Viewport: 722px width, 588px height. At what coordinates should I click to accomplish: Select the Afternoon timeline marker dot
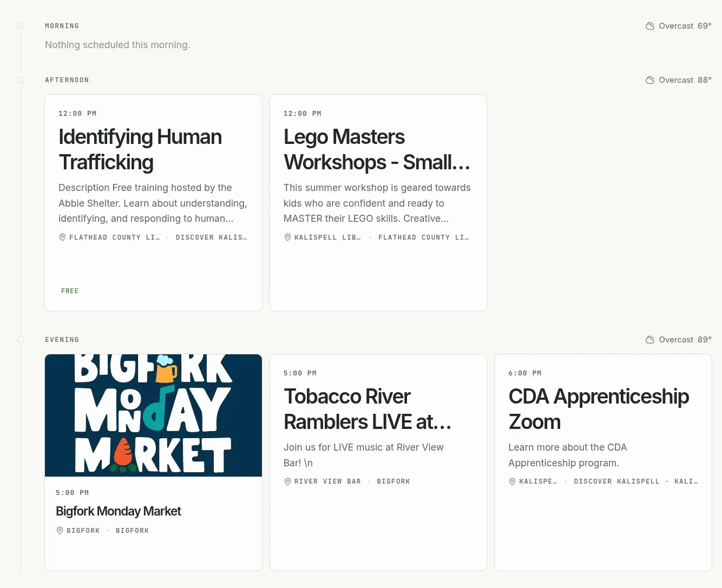pos(21,80)
